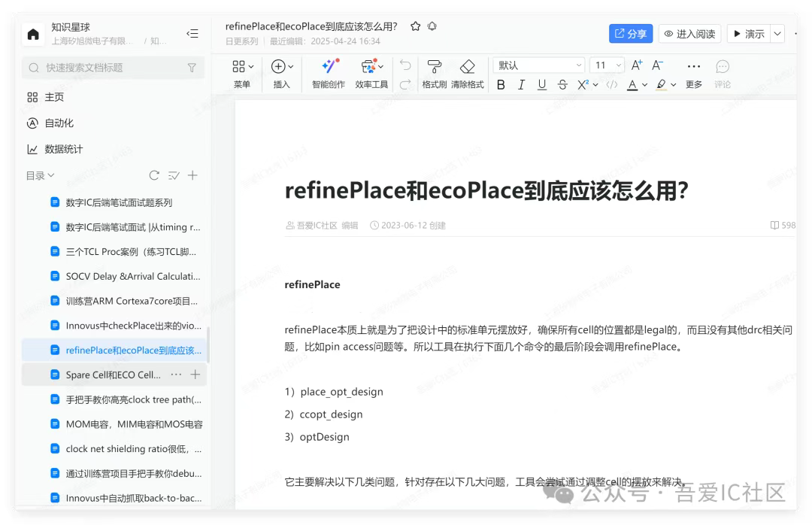This screenshot has height=525, width=812.
Task: Click the 598 read count indicator
Action: pyautogui.click(x=783, y=225)
